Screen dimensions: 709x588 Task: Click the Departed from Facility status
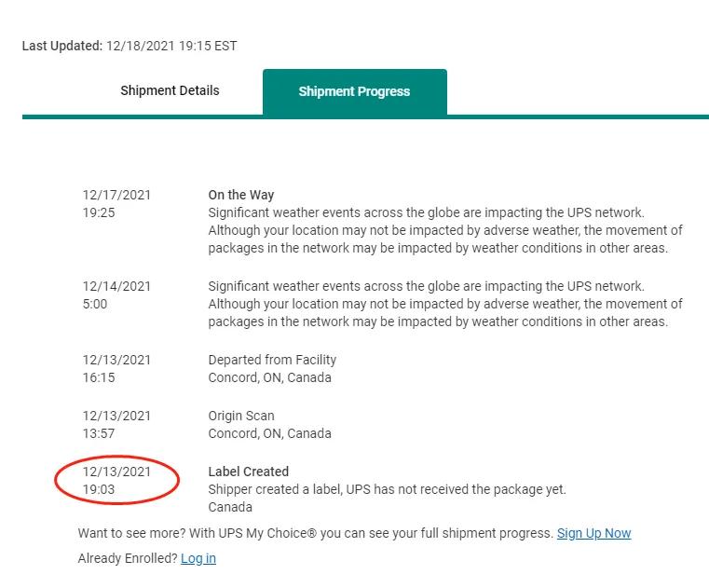click(x=272, y=360)
